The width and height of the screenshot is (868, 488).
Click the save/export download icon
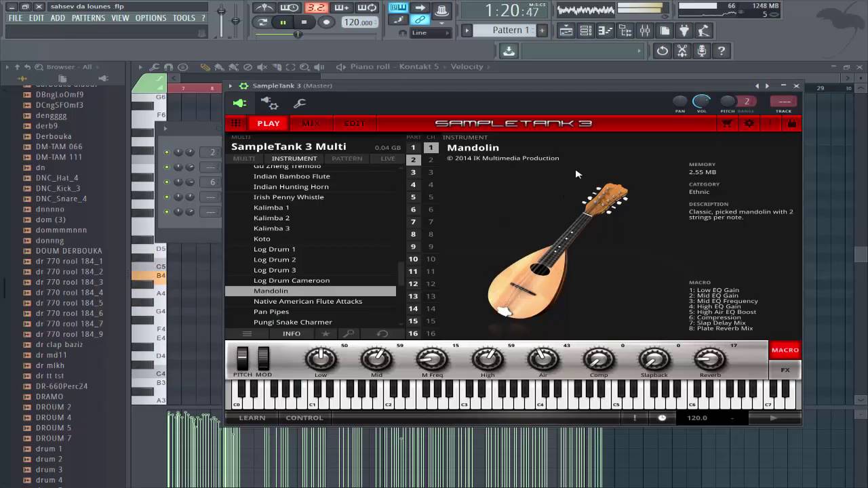[509, 51]
